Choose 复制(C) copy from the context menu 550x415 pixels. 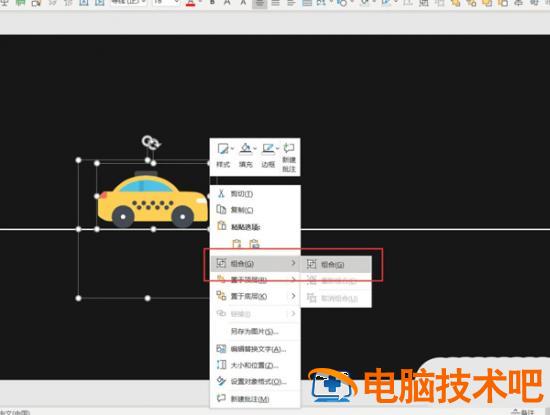255,210
